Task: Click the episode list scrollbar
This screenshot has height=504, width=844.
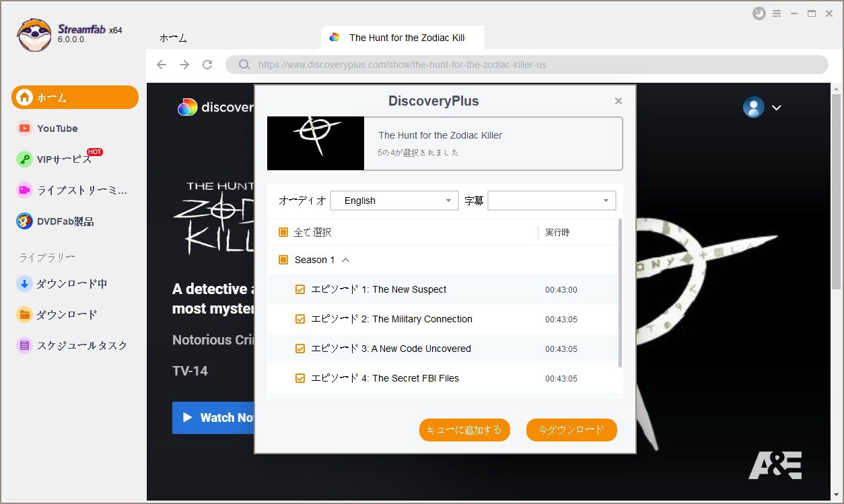Action: pyautogui.click(x=620, y=293)
